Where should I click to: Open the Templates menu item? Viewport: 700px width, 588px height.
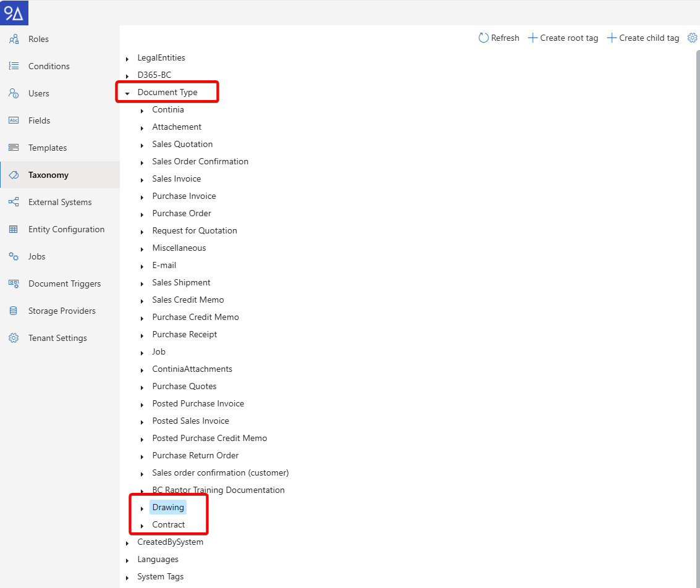(x=48, y=148)
